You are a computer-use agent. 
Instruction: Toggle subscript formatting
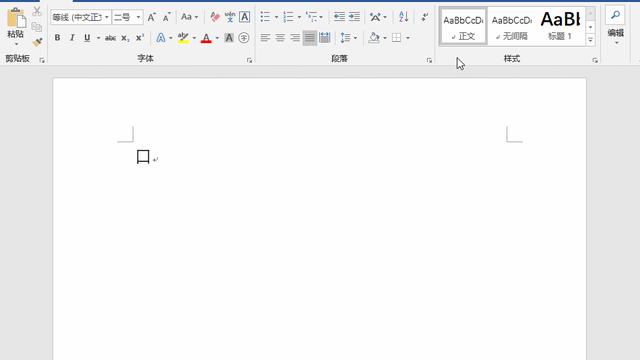pos(125,38)
